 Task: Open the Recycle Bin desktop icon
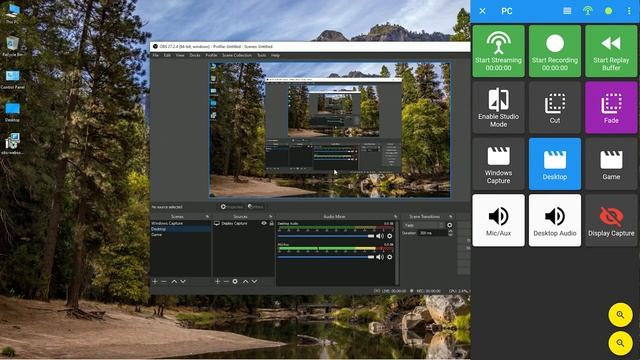[x=12, y=46]
